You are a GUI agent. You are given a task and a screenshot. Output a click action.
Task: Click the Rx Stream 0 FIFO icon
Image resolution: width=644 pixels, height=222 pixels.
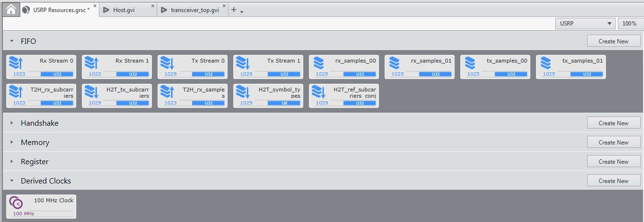(x=16, y=63)
